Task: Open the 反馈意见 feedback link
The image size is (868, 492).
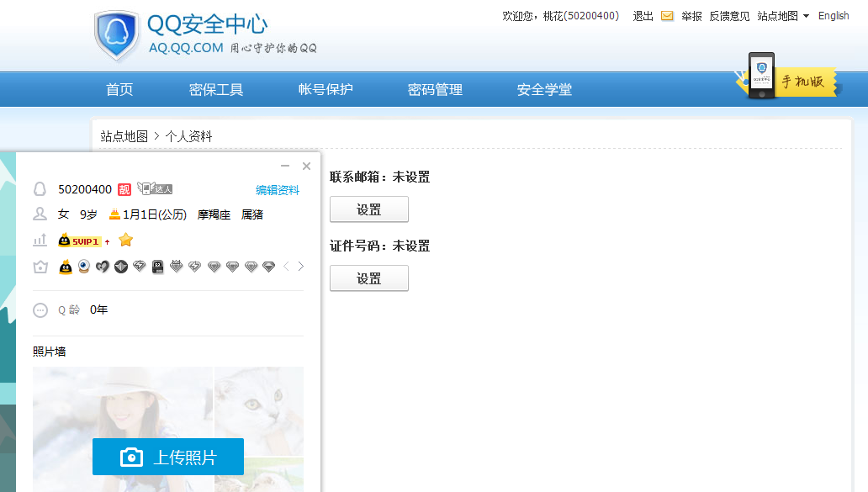Action: [x=729, y=16]
